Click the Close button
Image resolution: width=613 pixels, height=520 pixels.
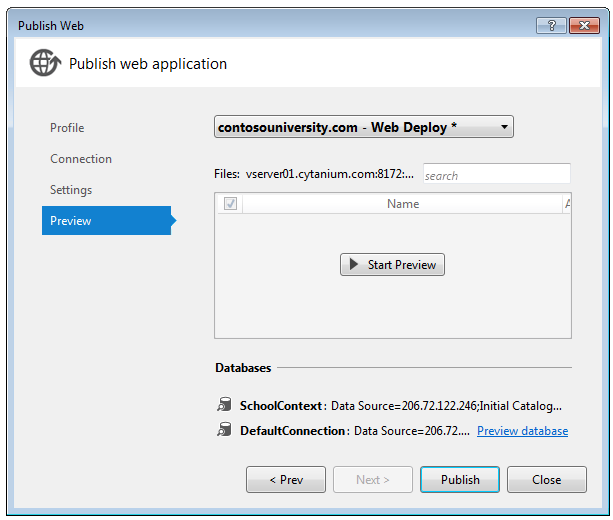(547, 479)
